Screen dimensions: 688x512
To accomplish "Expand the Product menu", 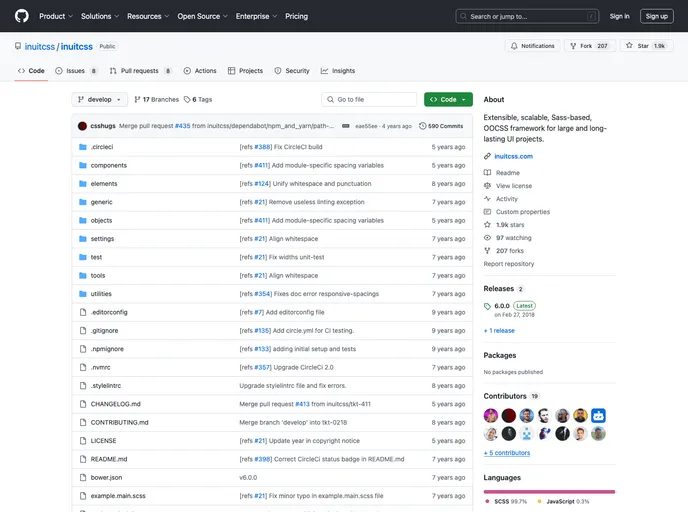I will tap(55, 16).
